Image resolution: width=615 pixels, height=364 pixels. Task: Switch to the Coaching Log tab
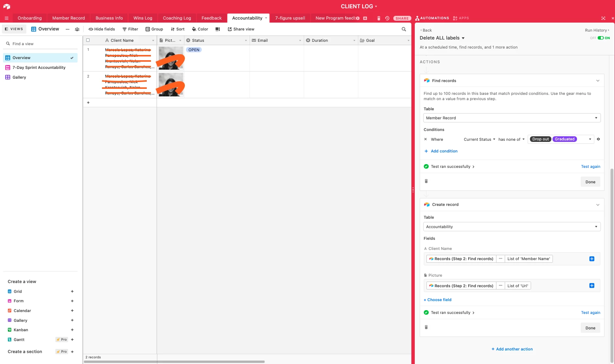point(177,18)
